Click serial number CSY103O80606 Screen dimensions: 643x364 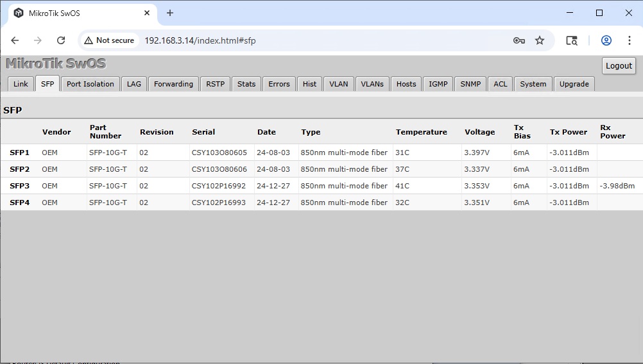tap(219, 169)
